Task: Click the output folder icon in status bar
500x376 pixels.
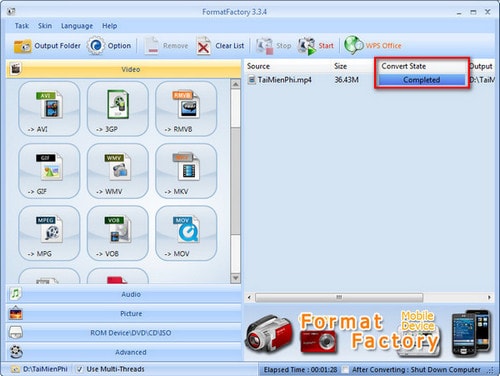Action: point(15,369)
